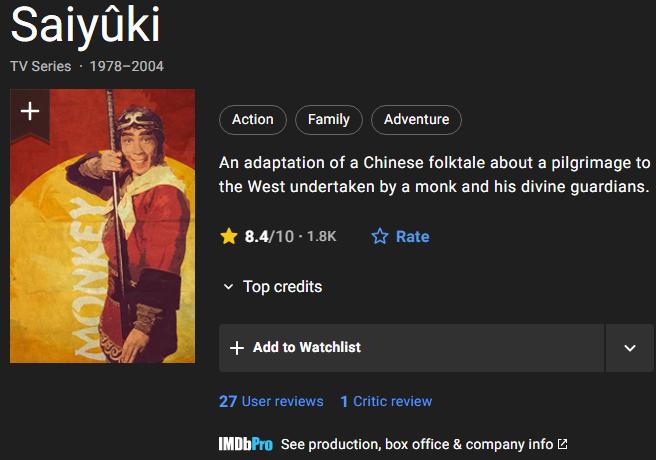Click the 8.4/10 rating score
Screen dimensions: 656x460
(269, 237)
